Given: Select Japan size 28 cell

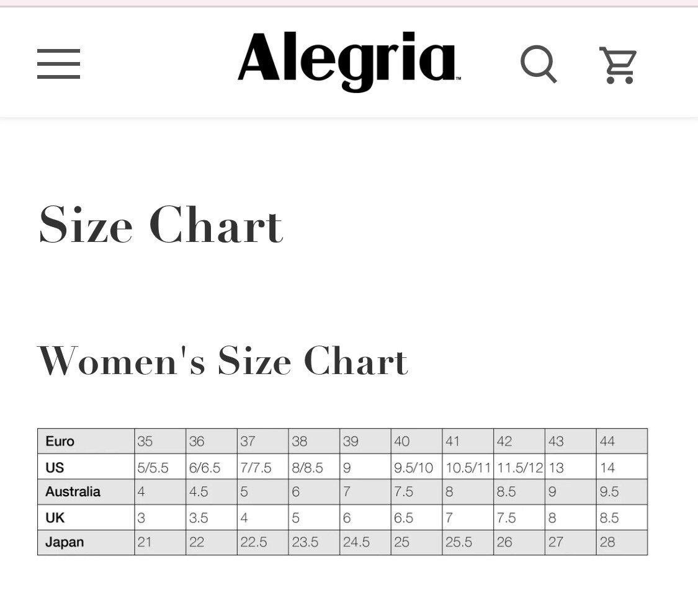Looking at the screenshot, I should point(622,542).
